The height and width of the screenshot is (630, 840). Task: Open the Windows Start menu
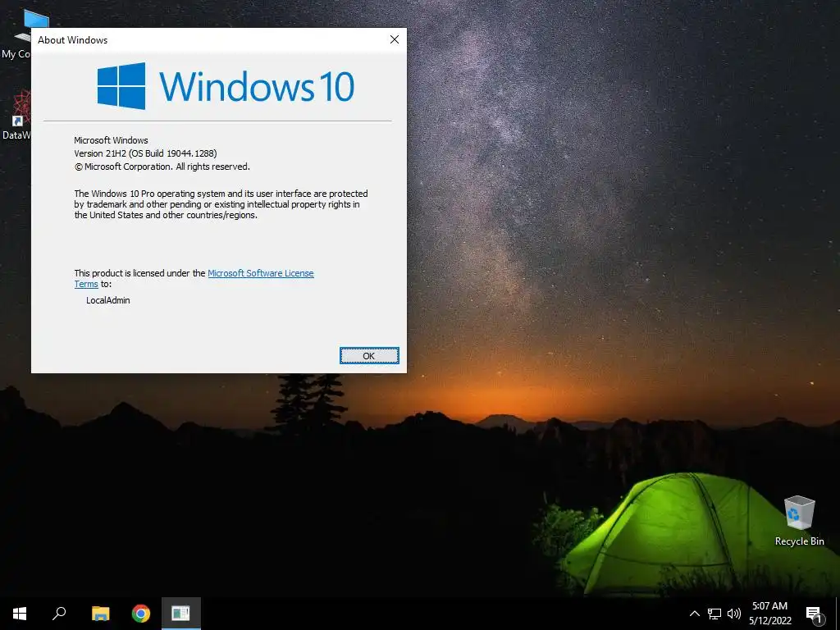pos(20,614)
